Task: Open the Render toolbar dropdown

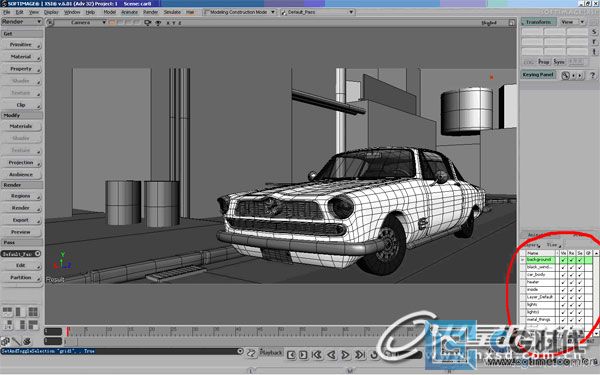Action: pos(21,22)
